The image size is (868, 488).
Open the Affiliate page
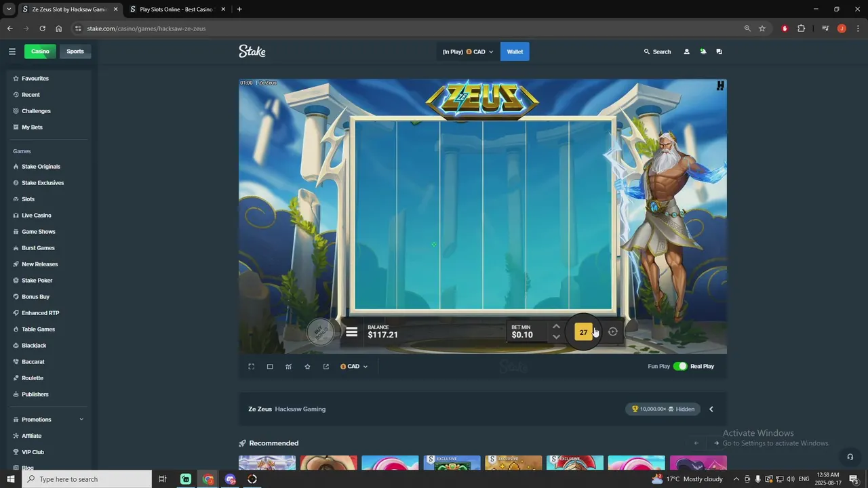tap(47, 436)
